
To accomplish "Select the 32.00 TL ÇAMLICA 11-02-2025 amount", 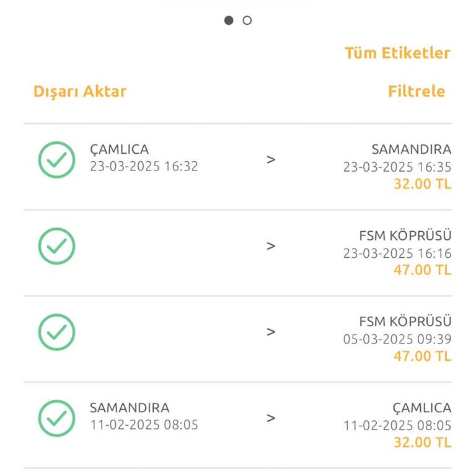I will coord(422,443).
